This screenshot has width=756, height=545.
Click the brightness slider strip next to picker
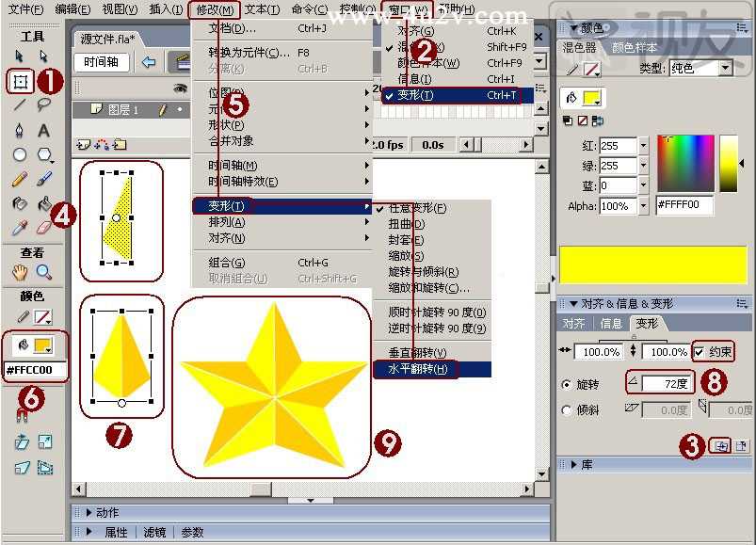[729, 164]
